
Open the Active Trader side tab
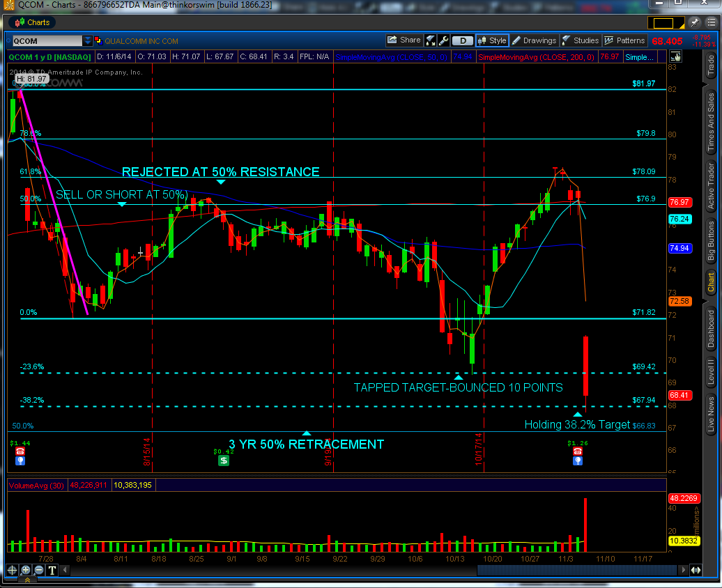pyautogui.click(x=711, y=185)
